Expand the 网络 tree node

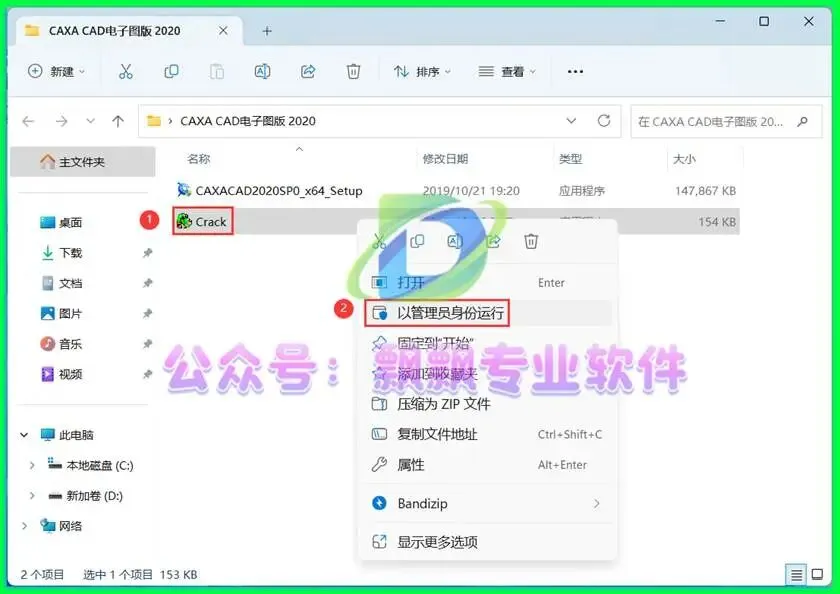point(24,526)
